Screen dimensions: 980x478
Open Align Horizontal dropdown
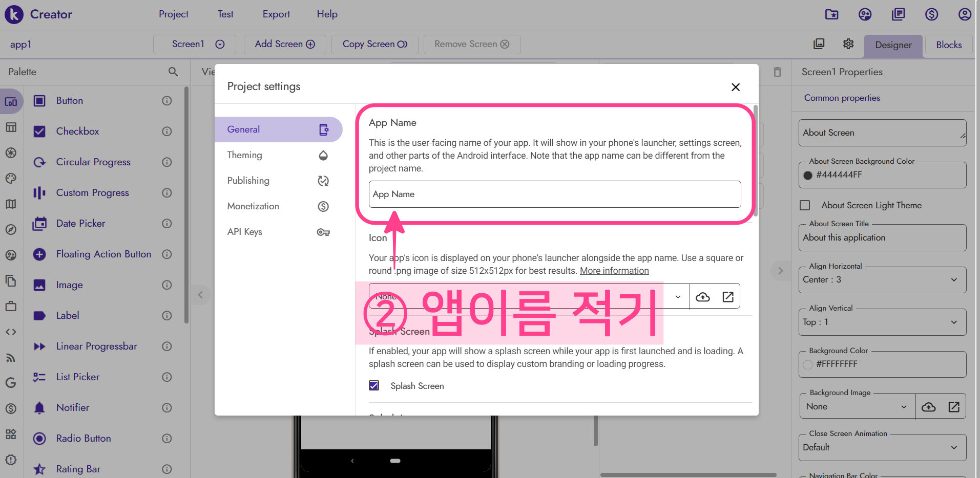click(883, 280)
